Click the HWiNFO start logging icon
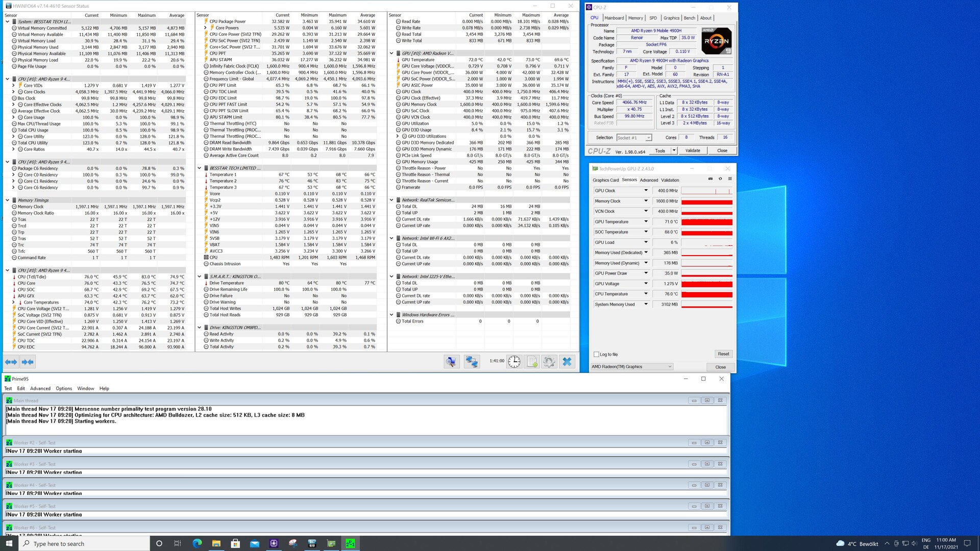This screenshot has height=551, width=980. click(x=532, y=362)
